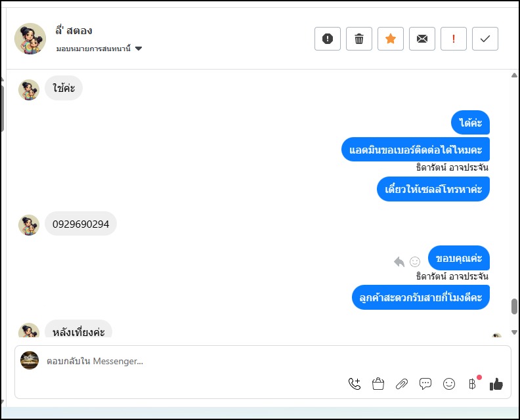Click the phone call request icon
Image resolution: width=520 pixels, height=420 pixels.
(355, 384)
